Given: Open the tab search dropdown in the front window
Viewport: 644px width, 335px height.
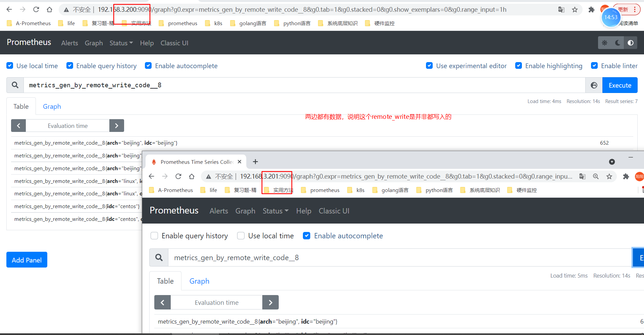Looking at the screenshot, I should click(x=612, y=162).
